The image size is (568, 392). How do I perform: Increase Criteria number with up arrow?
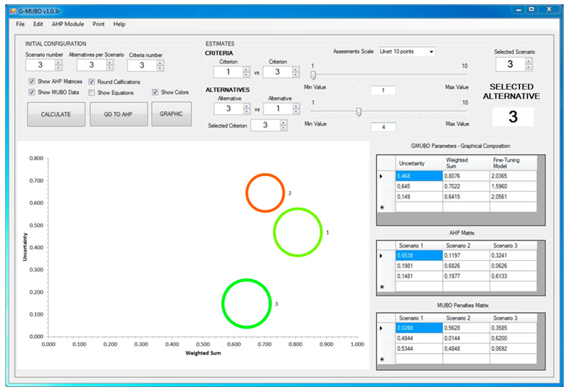pos(160,63)
